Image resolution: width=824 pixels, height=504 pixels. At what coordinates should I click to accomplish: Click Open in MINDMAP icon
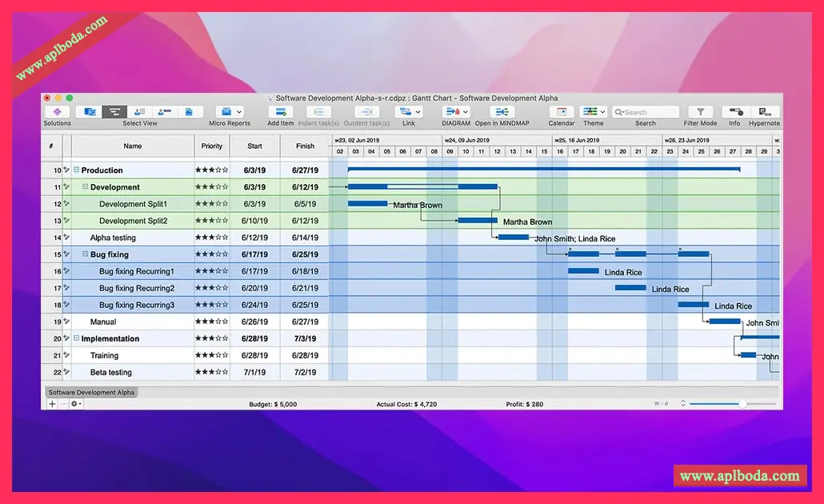pyautogui.click(x=502, y=112)
